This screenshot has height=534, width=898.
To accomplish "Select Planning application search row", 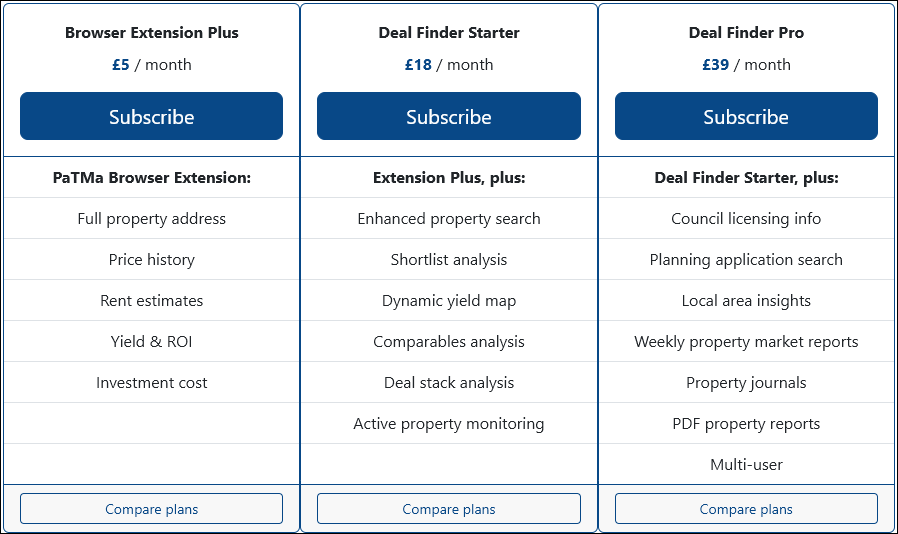I will point(746,260).
